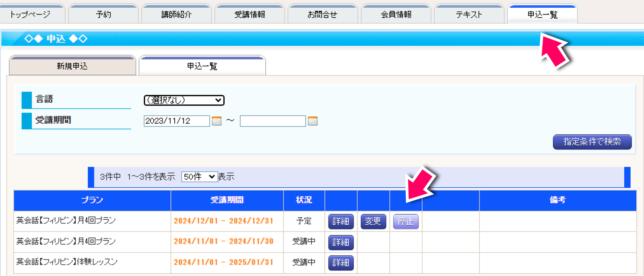This screenshot has width=644, height=276.
Task: Select the 申込一覧 sub-tab beside 新規申込
Action: (202, 66)
